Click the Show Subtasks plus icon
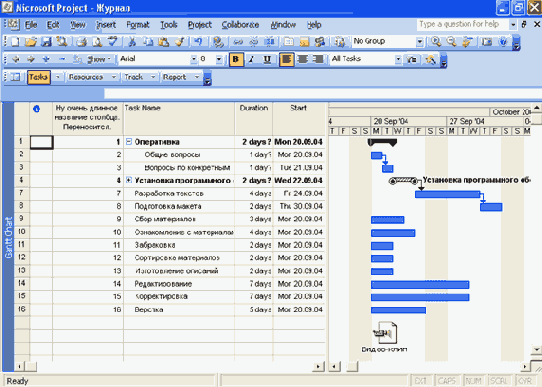This screenshot has height=387, width=542. click(x=46, y=59)
